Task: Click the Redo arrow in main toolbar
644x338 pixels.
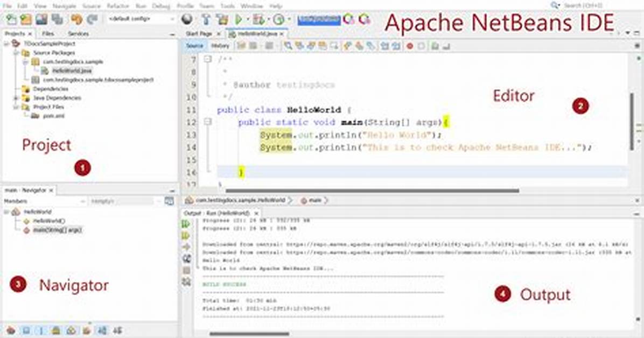Action: click(x=92, y=19)
